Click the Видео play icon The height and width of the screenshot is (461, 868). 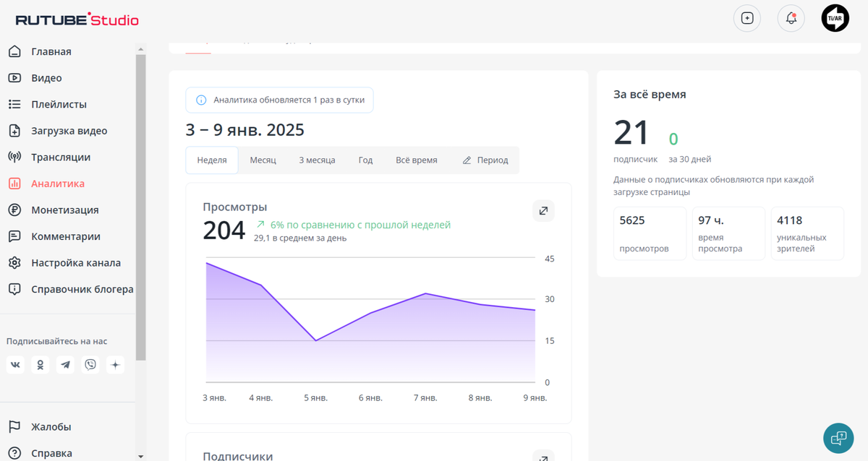click(x=14, y=78)
